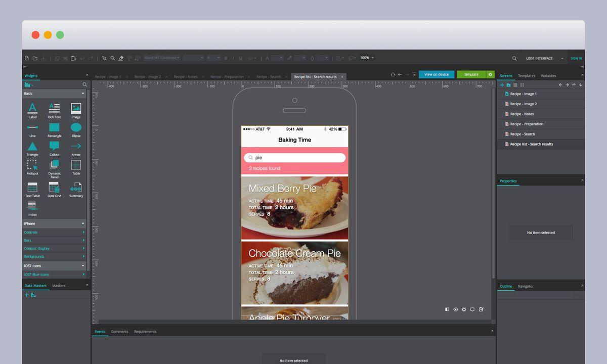
Task: Open simulation settings gear icon
Action: pos(490,74)
